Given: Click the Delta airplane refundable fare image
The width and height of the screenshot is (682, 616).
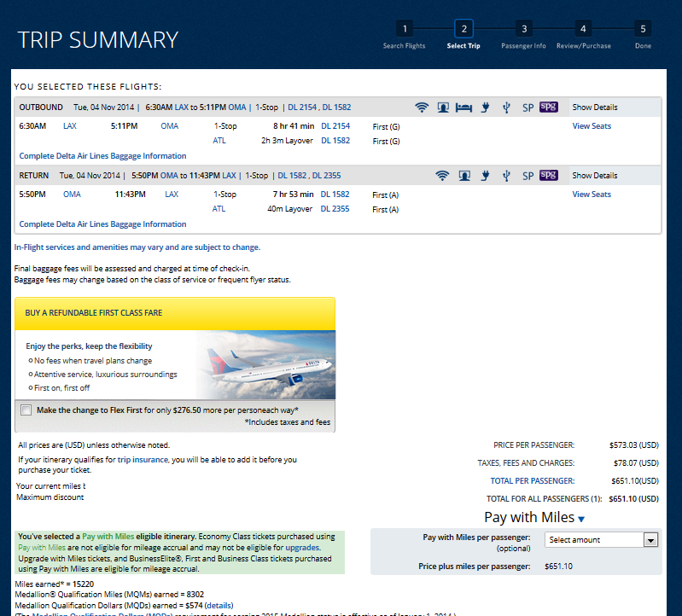Looking at the screenshot, I should click(265, 364).
